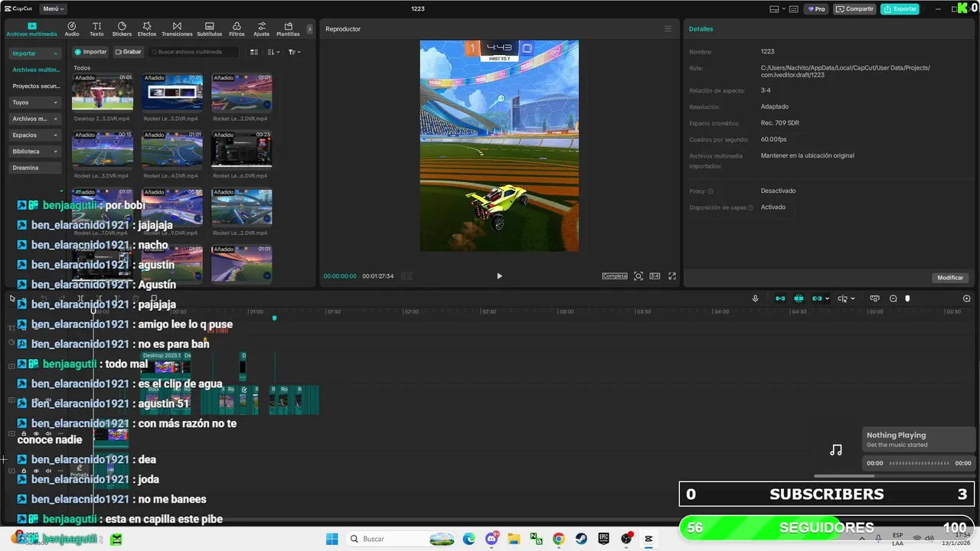The width and height of the screenshot is (980, 551).
Task: Toggle the preview axis cursor tool
Action: [x=843, y=298]
